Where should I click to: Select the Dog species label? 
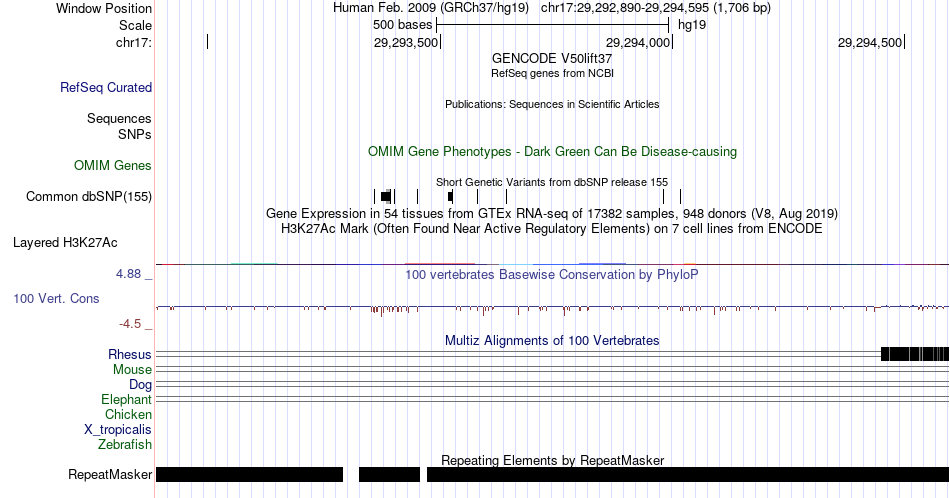[140, 385]
